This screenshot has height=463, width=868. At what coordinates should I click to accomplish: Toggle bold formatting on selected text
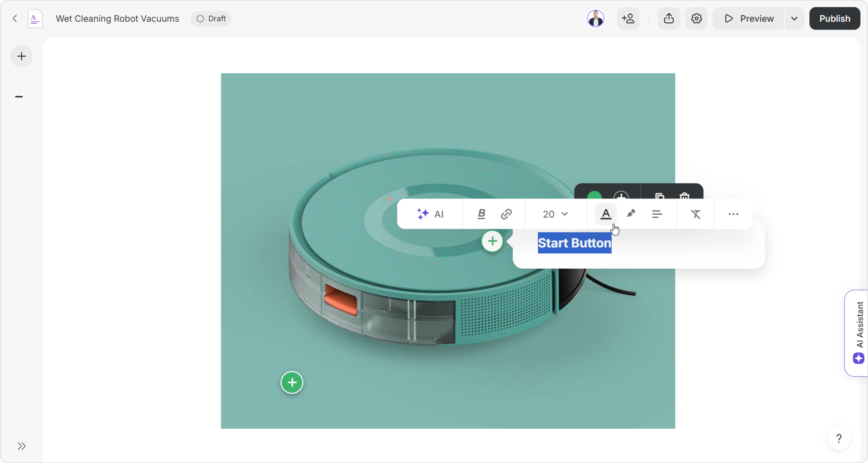tap(481, 214)
